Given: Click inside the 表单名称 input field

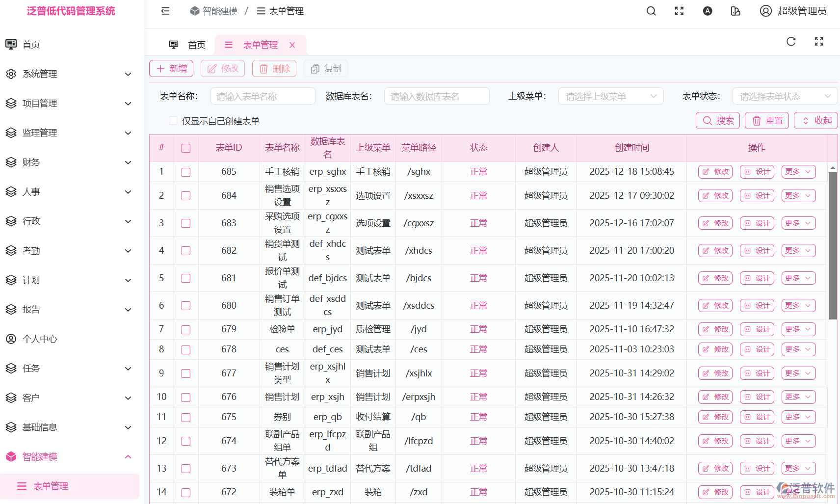Looking at the screenshot, I should pyautogui.click(x=262, y=96).
